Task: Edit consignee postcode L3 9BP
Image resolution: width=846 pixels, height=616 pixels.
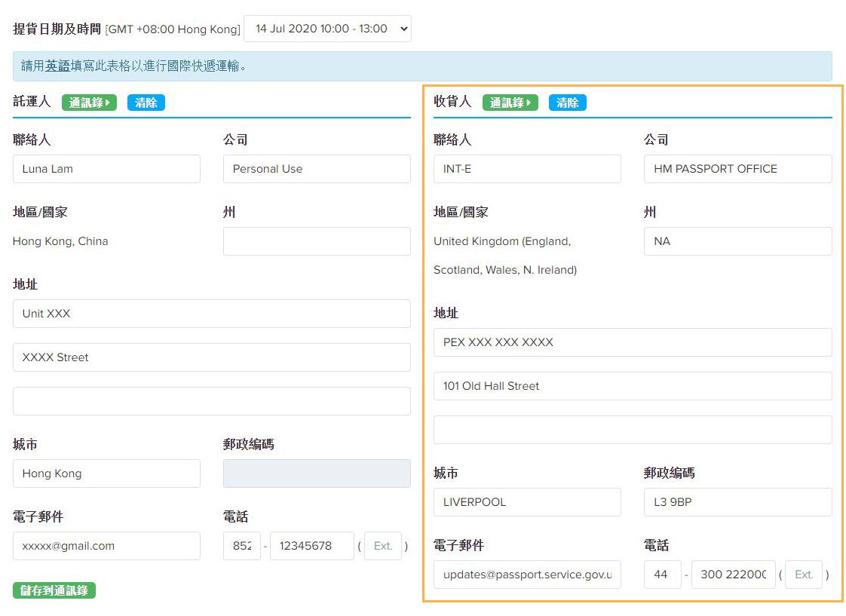Action: click(737, 502)
